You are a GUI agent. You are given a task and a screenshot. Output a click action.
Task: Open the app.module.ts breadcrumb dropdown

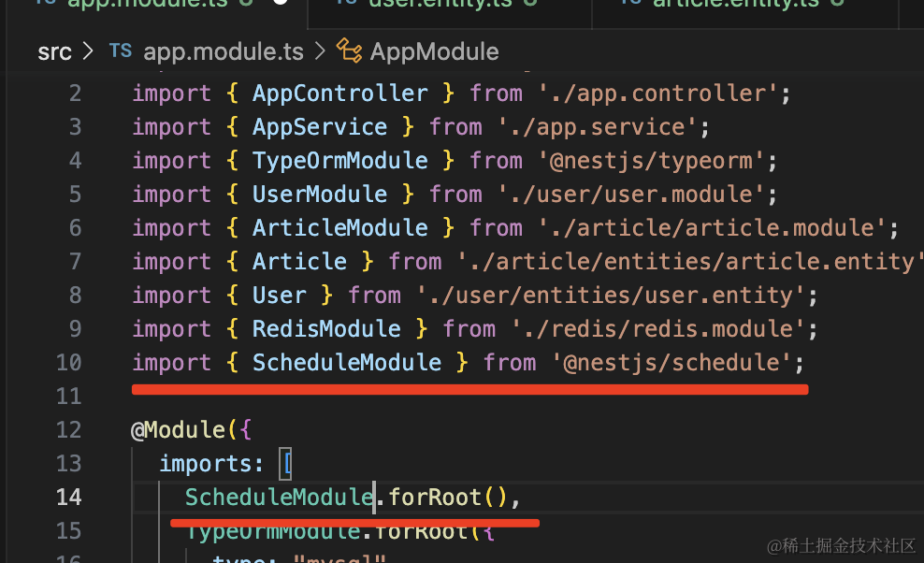[x=223, y=51]
